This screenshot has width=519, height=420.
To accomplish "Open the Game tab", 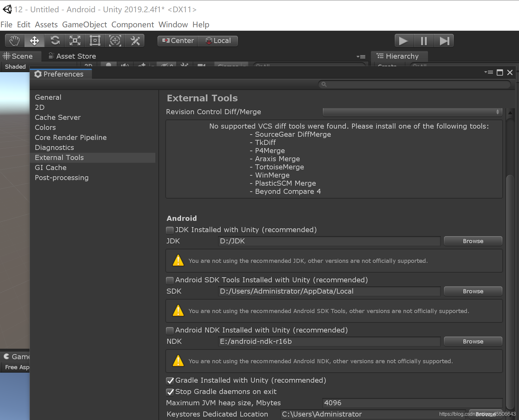I will coord(17,357).
